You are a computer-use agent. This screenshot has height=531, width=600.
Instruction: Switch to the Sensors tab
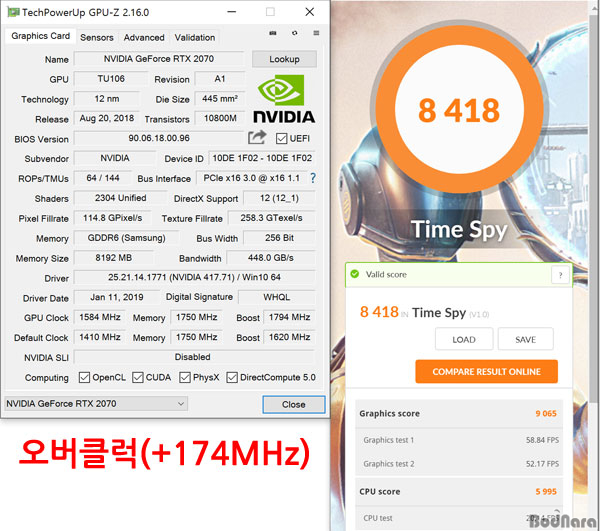[x=97, y=37]
